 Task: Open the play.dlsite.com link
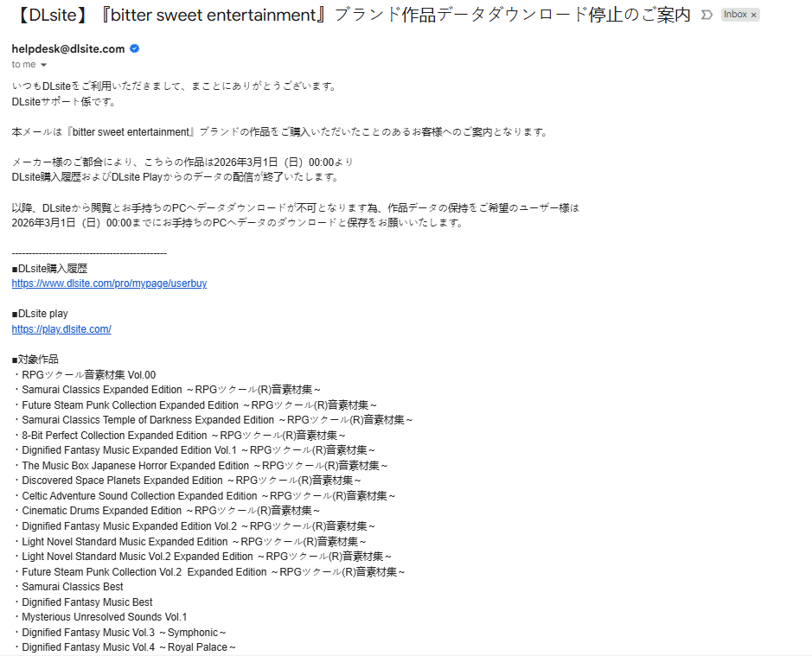coord(61,329)
